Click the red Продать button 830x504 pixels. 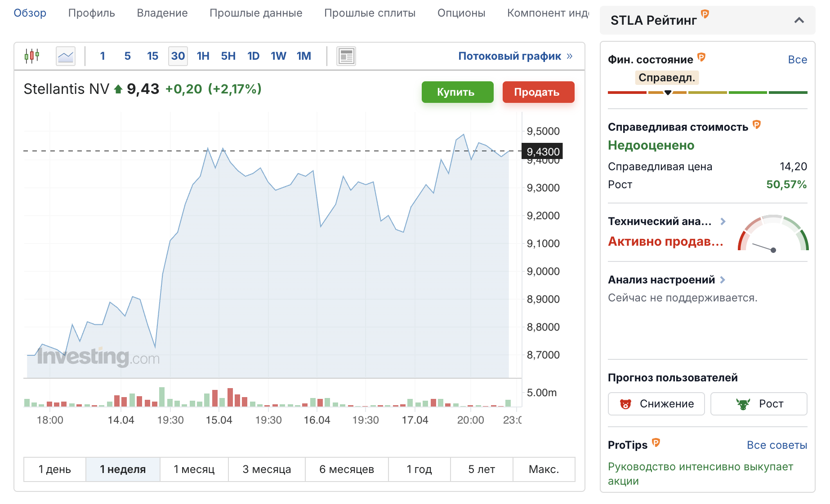538,92
